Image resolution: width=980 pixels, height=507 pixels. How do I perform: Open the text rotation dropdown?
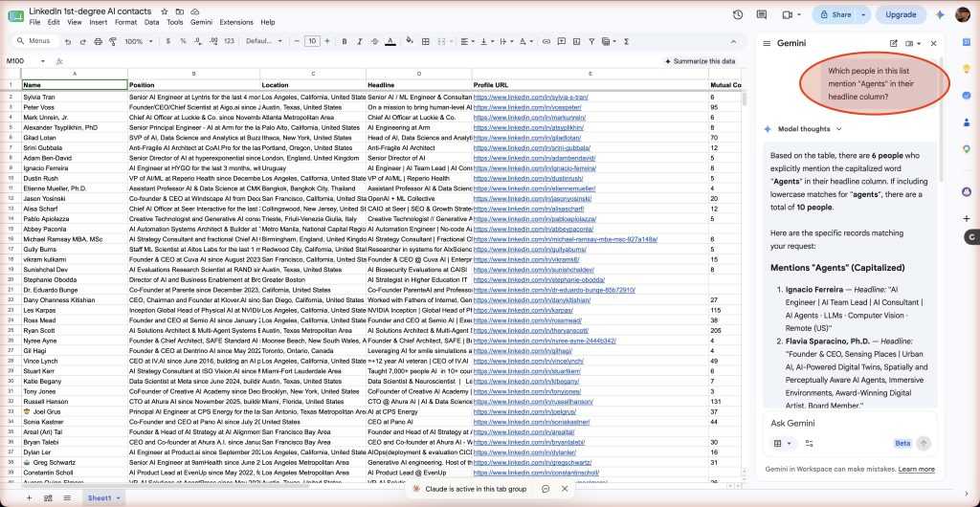coord(525,42)
